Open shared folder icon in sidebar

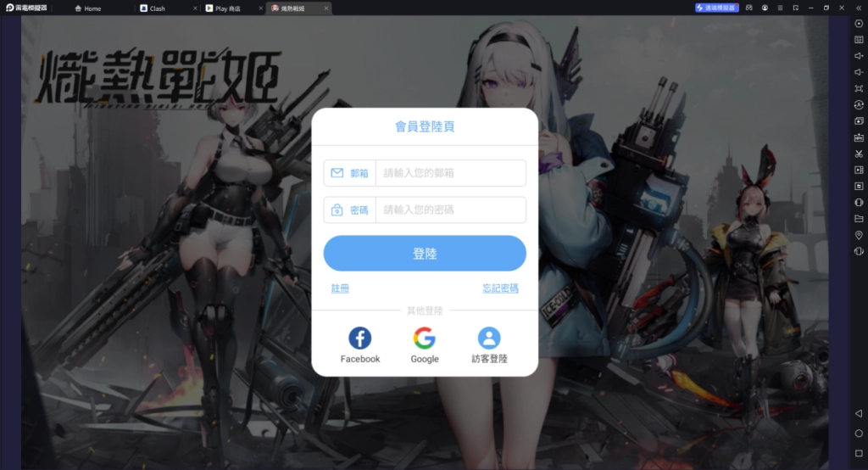(859, 219)
